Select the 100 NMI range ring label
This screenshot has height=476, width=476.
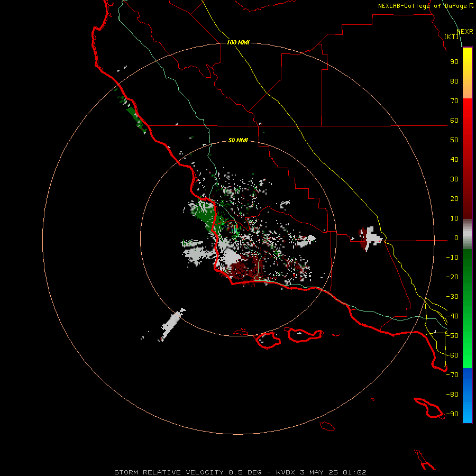(238, 42)
